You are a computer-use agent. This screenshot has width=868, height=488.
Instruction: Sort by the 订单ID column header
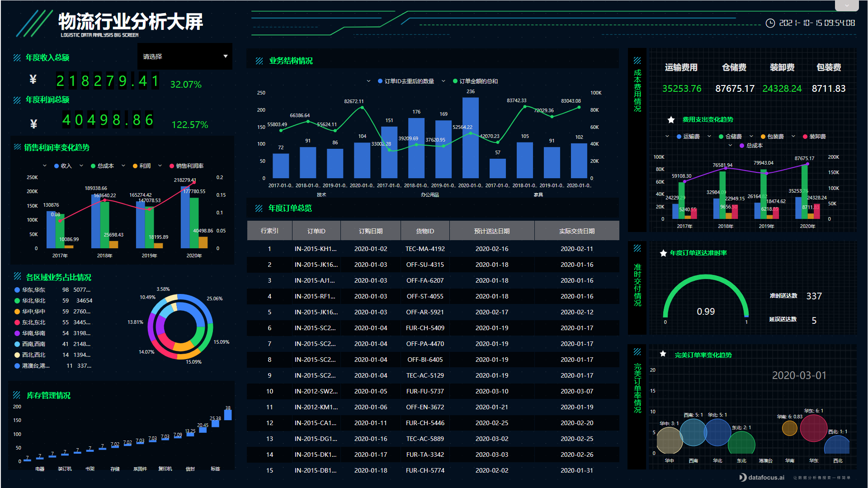[x=316, y=231]
